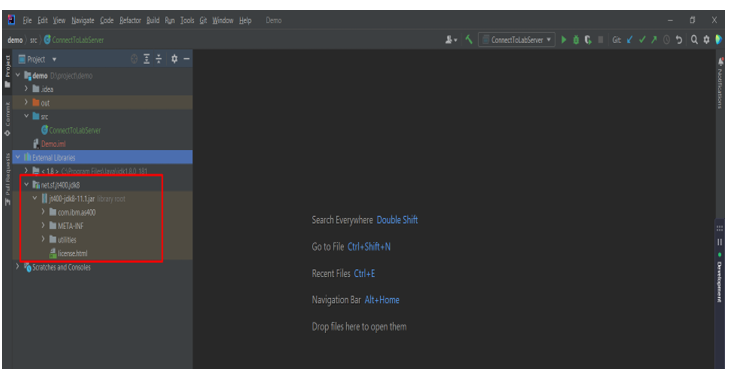
Task: Click the demo breadcrumb in the navigation bar
Action: (x=15, y=40)
